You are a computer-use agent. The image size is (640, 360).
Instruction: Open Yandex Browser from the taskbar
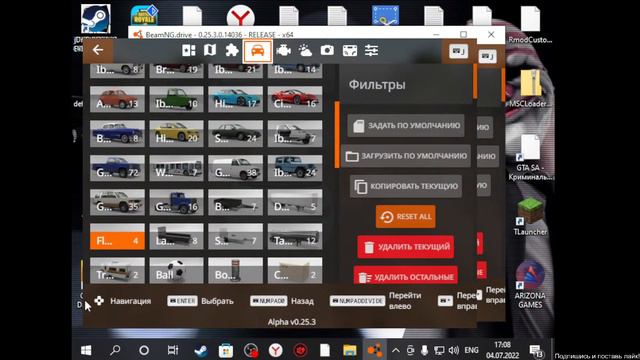276,350
